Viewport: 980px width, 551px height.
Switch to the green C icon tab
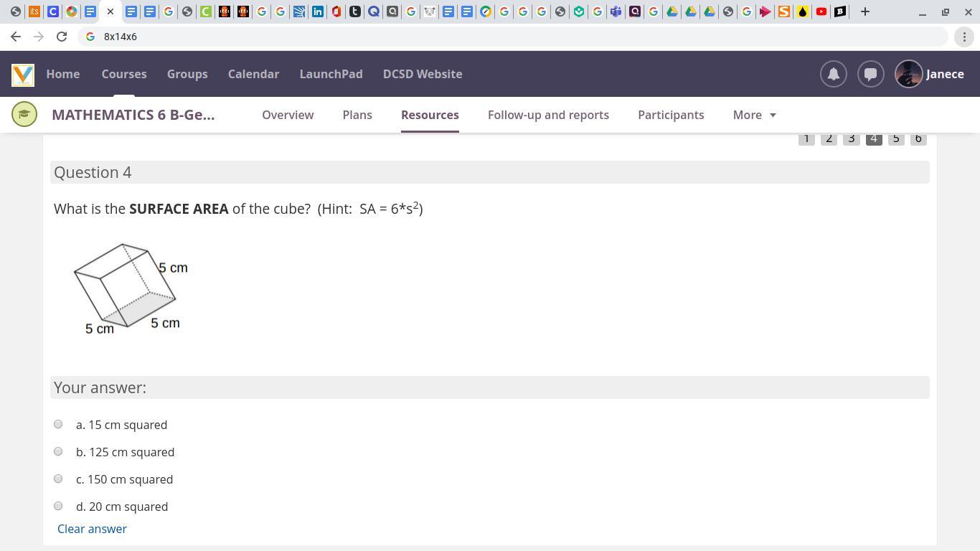pyautogui.click(x=206, y=11)
